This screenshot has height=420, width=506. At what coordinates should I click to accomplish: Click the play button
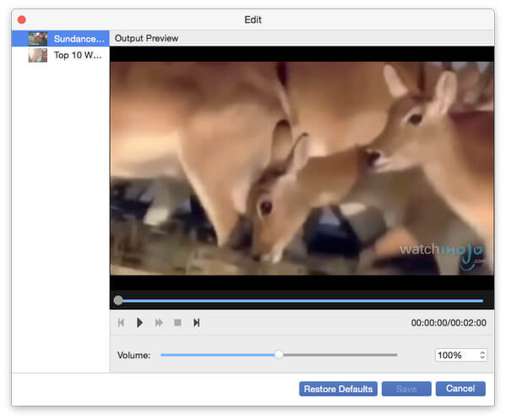(139, 323)
